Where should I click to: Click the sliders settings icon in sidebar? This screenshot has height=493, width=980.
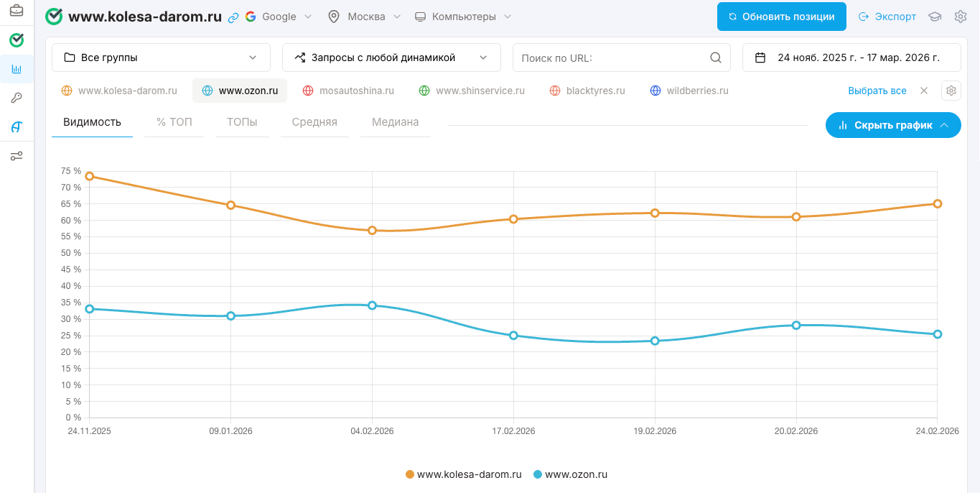pos(17,156)
